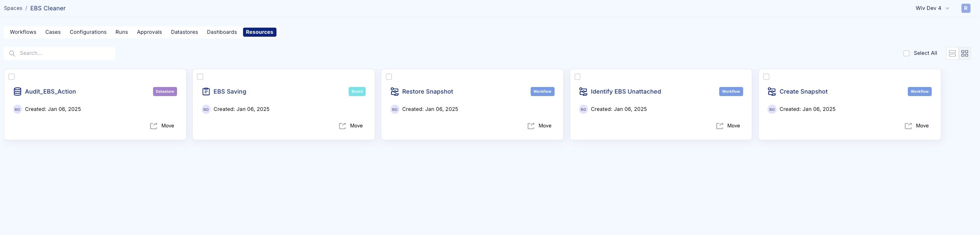This screenshot has height=235, width=980.
Task: Click Workflow badge on Create Snapshot card
Action: tap(920, 92)
